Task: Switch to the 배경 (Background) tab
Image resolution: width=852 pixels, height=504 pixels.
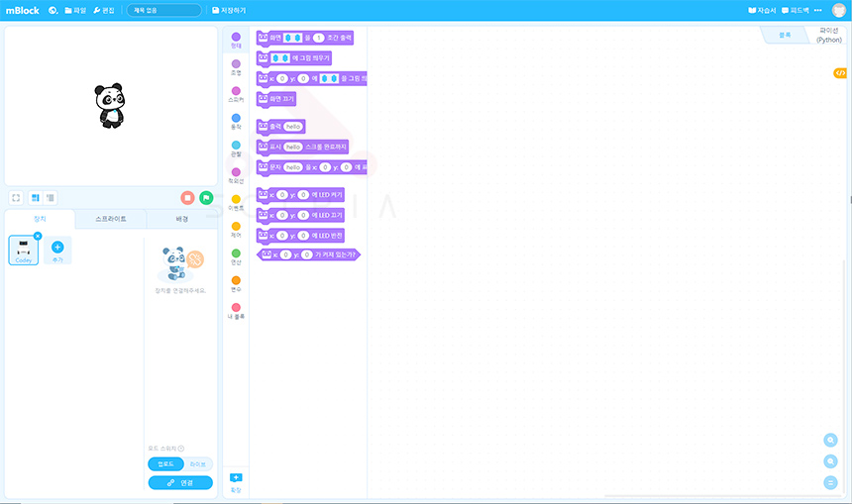Action: (x=182, y=219)
